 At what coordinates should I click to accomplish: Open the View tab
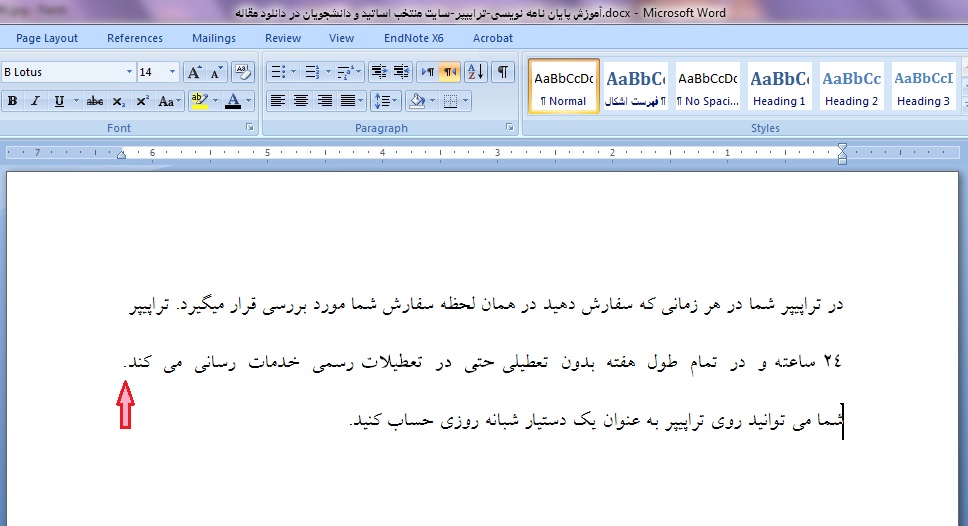341,38
